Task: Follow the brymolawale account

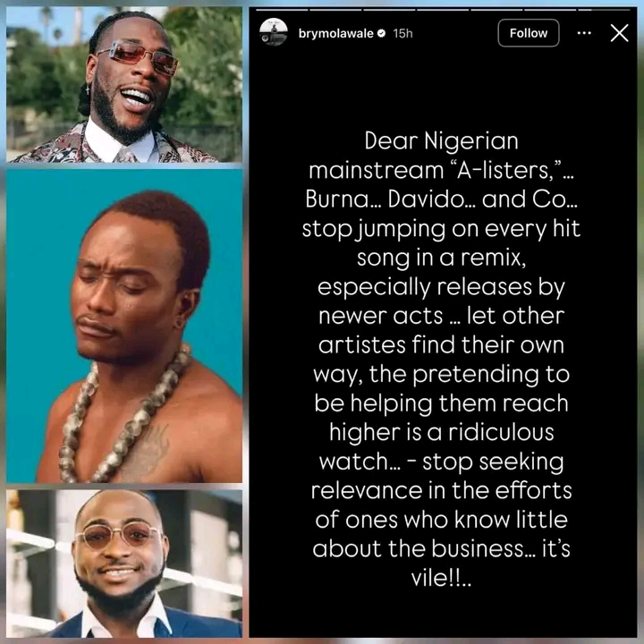Action: click(x=529, y=33)
